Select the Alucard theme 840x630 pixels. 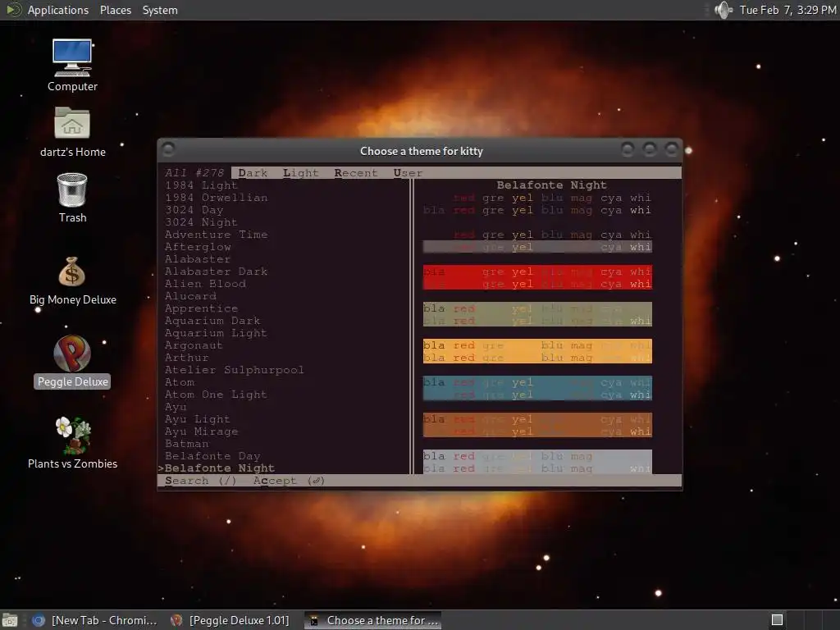[x=190, y=296]
